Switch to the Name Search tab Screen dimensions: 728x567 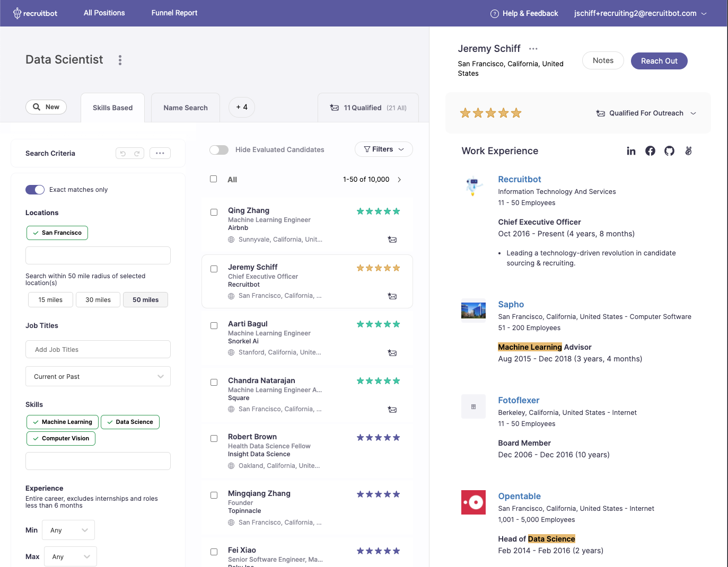click(x=185, y=108)
